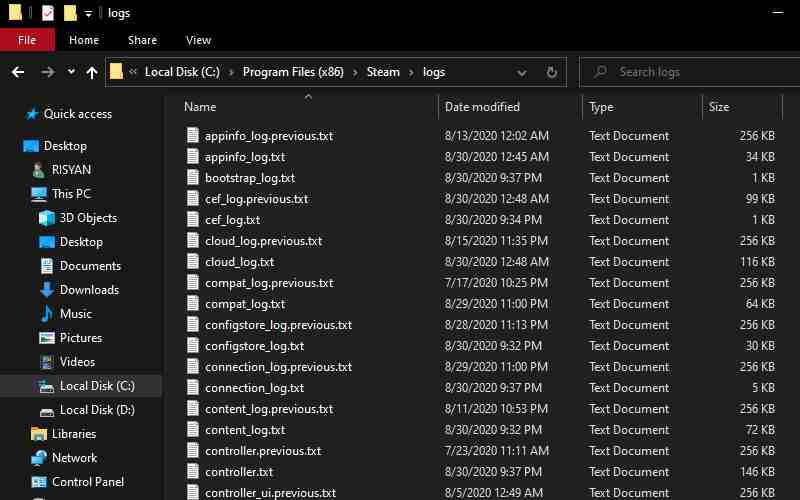Screen dimensions: 800x500
Task: Open Music folder in sidebar
Action: (x=76, y=314)
